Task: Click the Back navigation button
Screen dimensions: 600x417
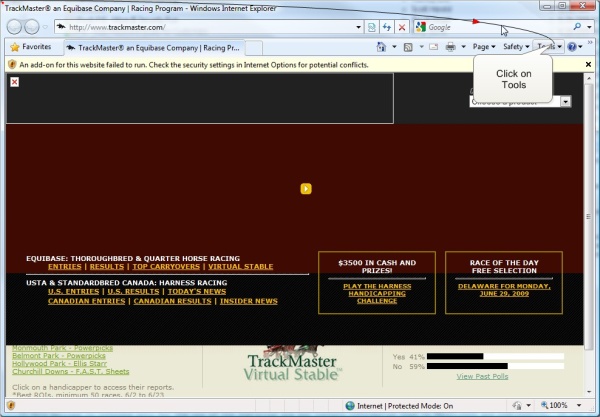Action: coord(14,27)
